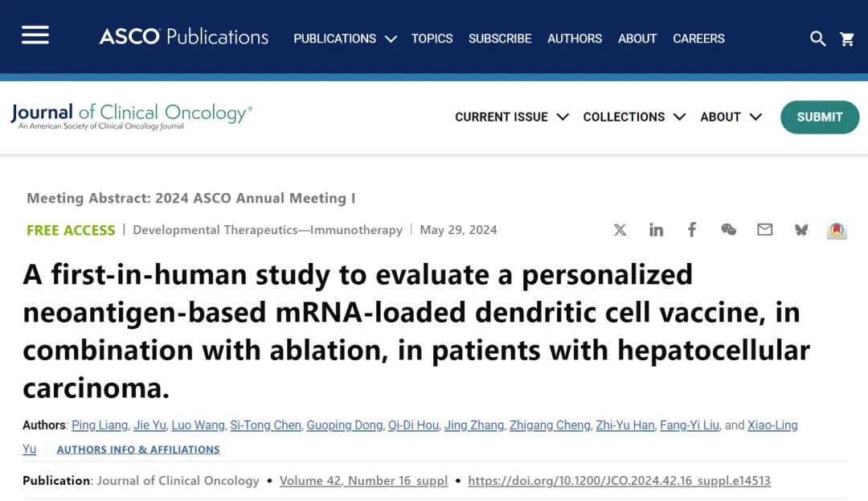The height and width of the screenshot is (501, 868).
Task: Expand the journal About dropdown
Action: point(731,117)
